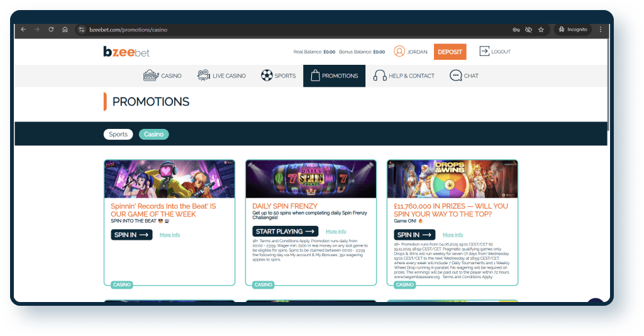Click the Logout exit icon
Screen dimensions: 644x336
[x=484, y=52]
